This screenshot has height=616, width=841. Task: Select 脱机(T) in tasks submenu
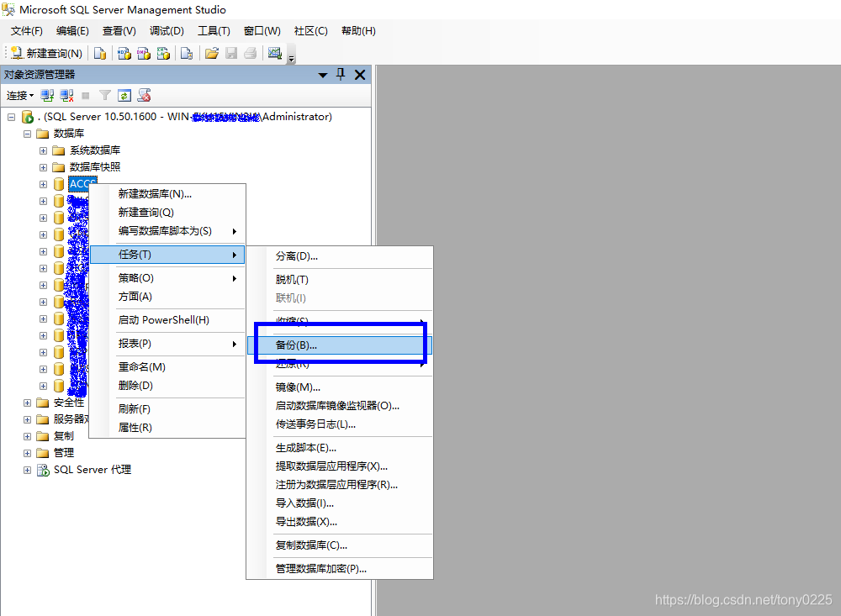[x=340, y=280]
